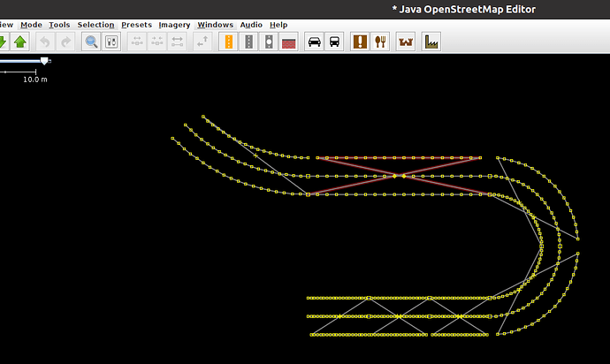Click the green upload arrow icon
This screenshot has height=364, width=610.
(20, 42)
